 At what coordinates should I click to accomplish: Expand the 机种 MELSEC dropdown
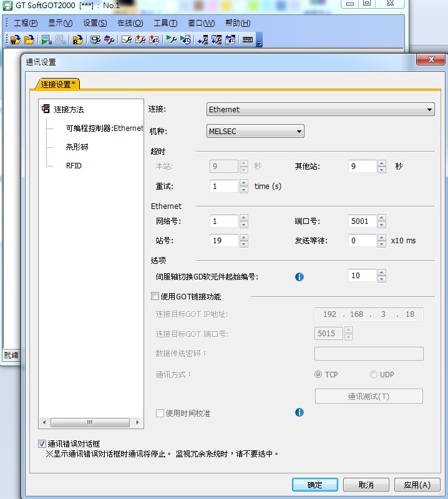(255, 132)
